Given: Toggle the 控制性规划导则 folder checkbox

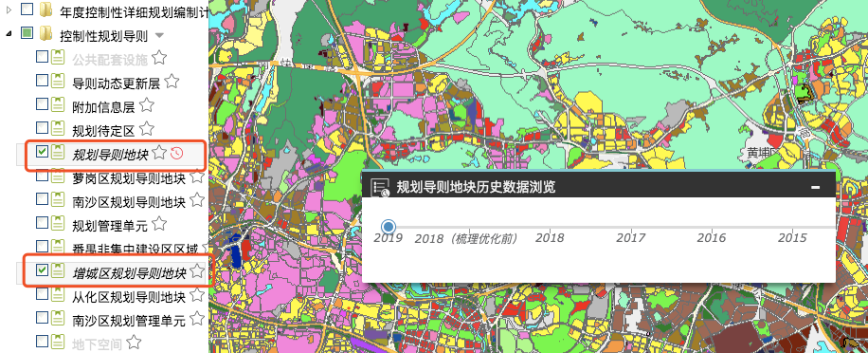Looking at the screenshot, I should click(27, 33).
